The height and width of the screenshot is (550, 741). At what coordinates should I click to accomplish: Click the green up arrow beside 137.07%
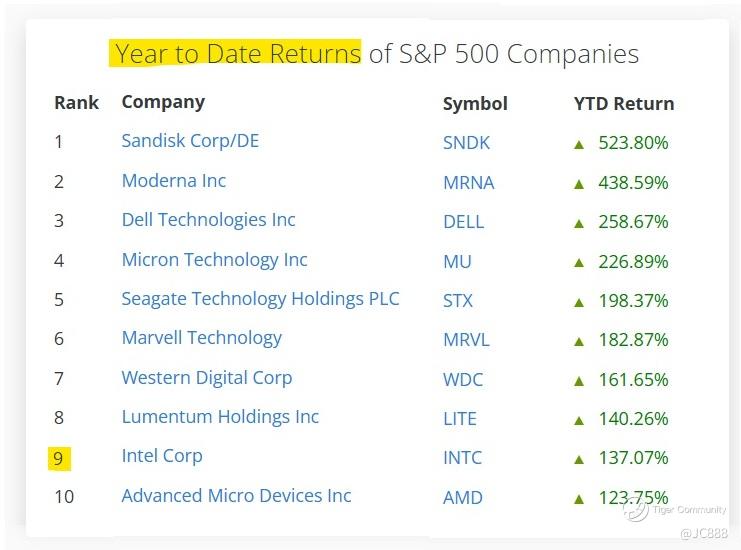point(579,459)
